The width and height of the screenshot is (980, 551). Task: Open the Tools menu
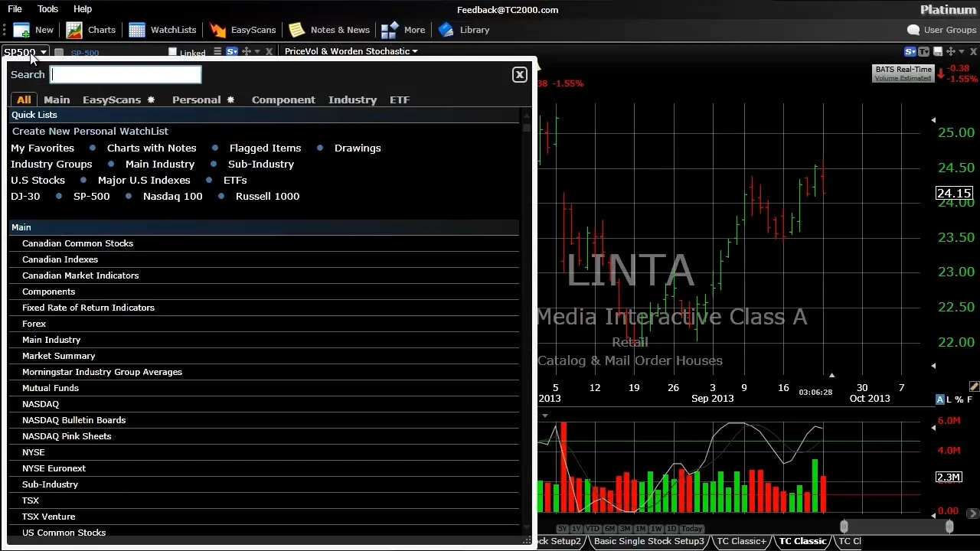click(47, 9)
